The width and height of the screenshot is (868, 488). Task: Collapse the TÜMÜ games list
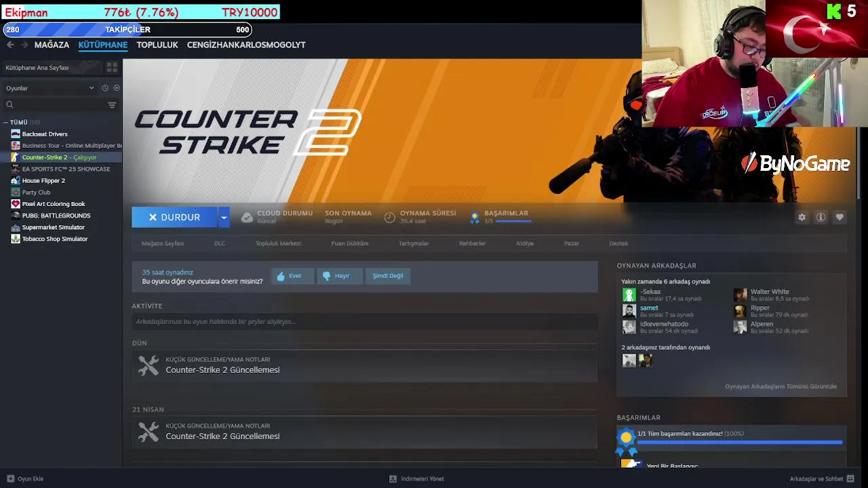[5, 123]
